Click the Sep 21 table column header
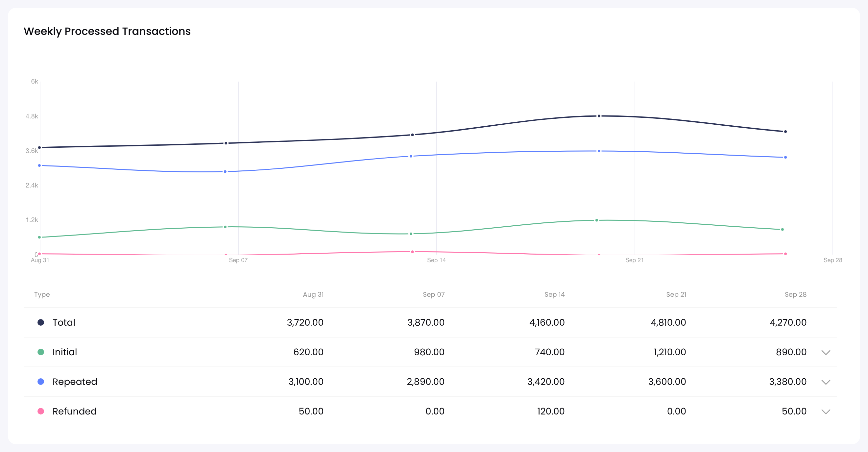The image size is (868, 452). coord(676,294)
